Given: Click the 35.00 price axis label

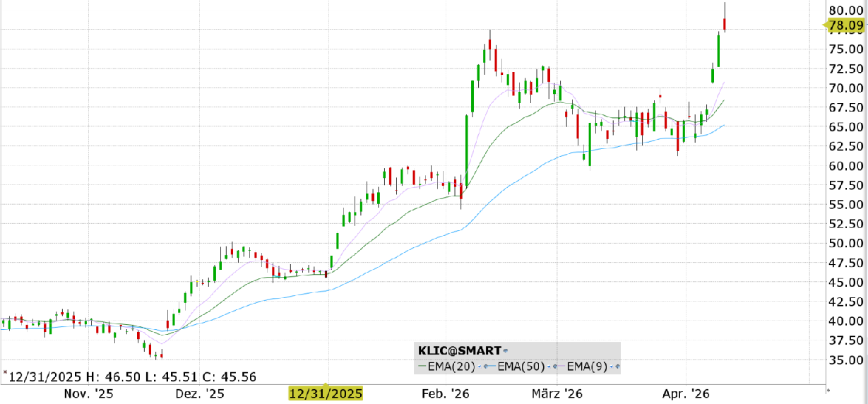Looking at the screenshot, I should (x=846, y=360).
